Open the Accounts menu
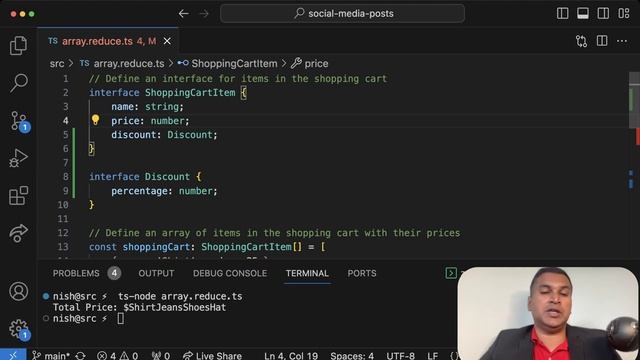640x360 pixels. [18, 291]
